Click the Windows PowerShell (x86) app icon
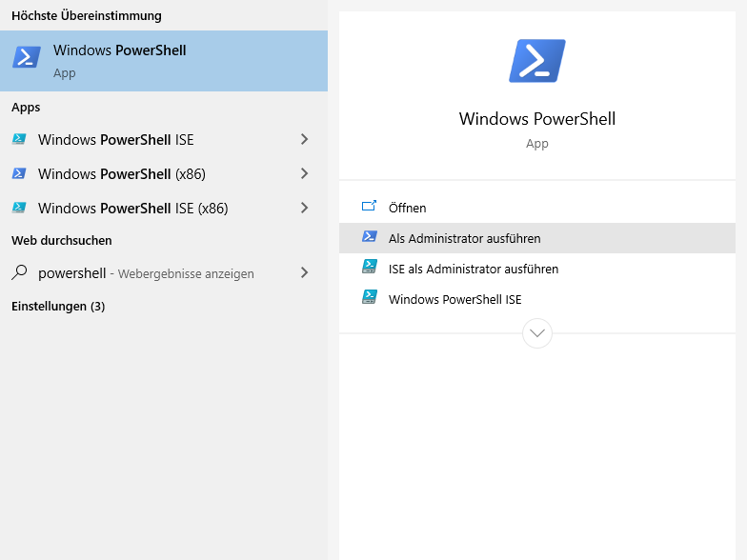The height and width of the screenshot is (560, 747). (19, 173)
